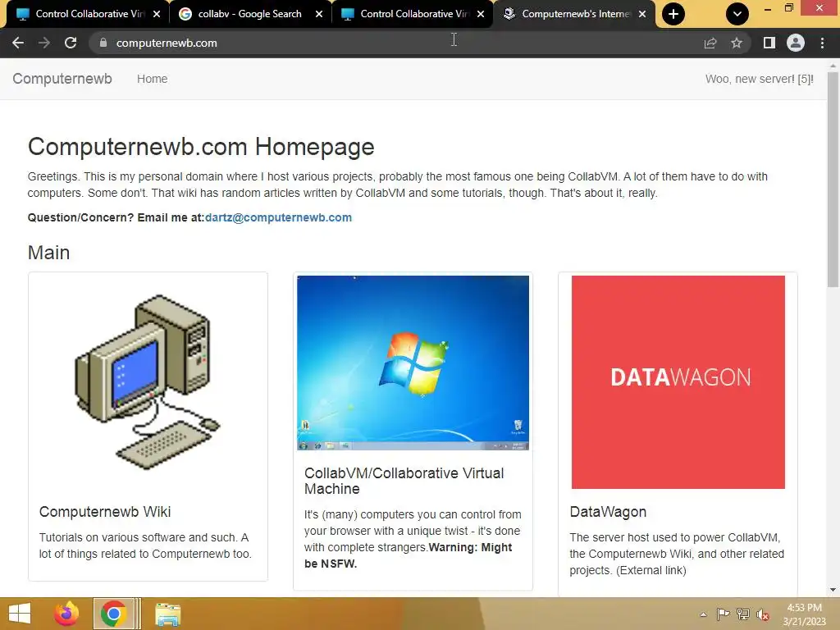Open the Windows Start menu
The width and height of the screenshot is (840, 630).
click(x=20, y=614)
